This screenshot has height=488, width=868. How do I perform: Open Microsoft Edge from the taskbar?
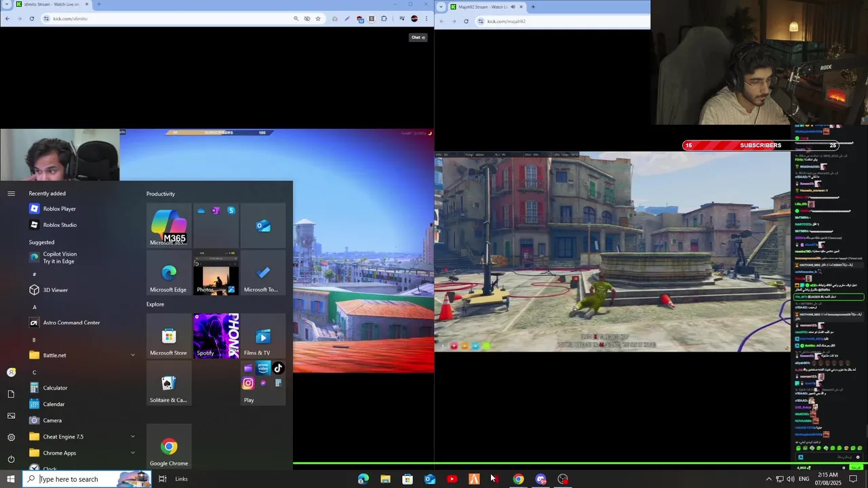click(x=363, y=479)
